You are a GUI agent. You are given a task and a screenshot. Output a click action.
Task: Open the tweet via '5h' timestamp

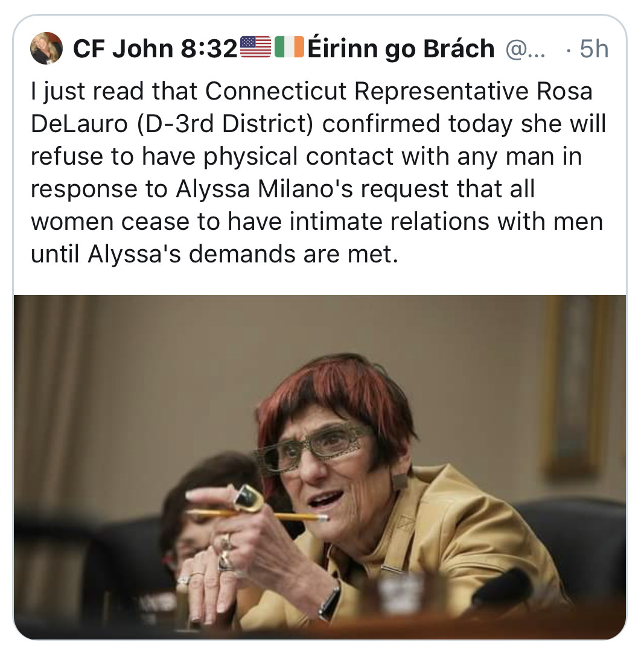[x=594, y=49]
